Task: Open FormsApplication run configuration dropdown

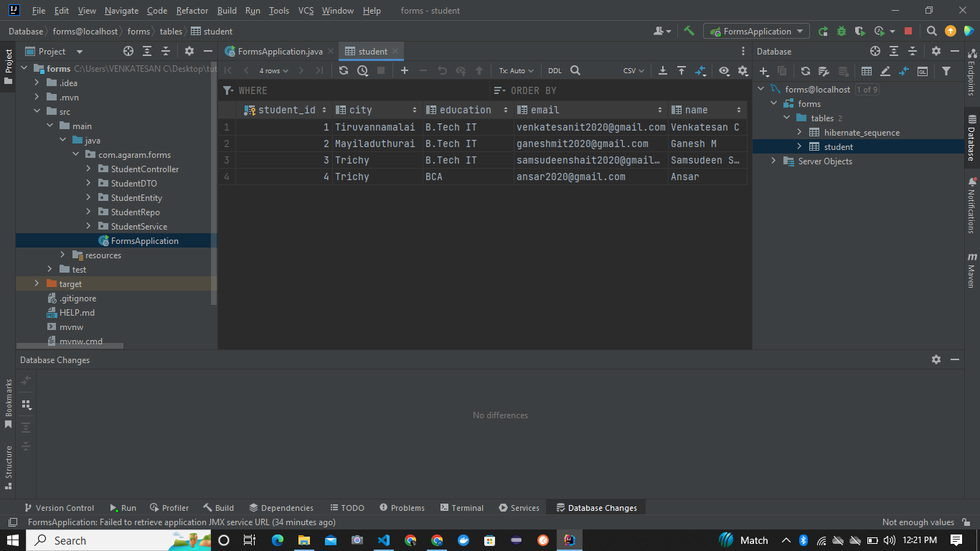Action: (x=757, y=31)
